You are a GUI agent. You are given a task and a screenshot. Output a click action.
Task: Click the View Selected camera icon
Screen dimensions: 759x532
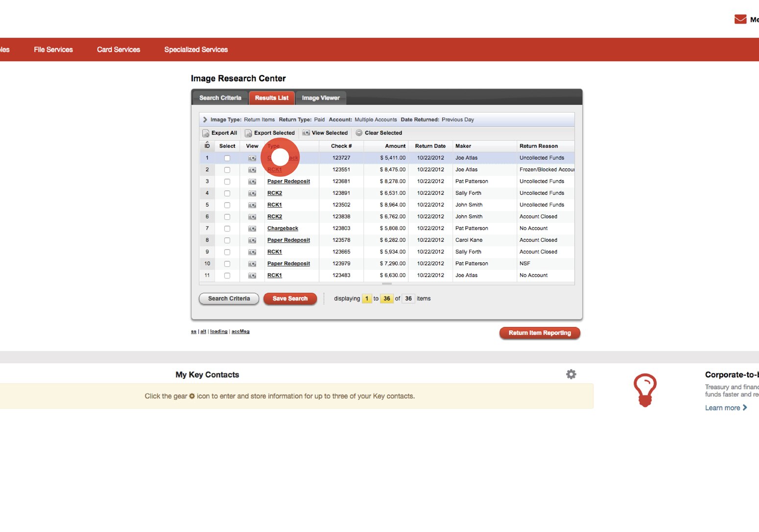coord(306,133)
